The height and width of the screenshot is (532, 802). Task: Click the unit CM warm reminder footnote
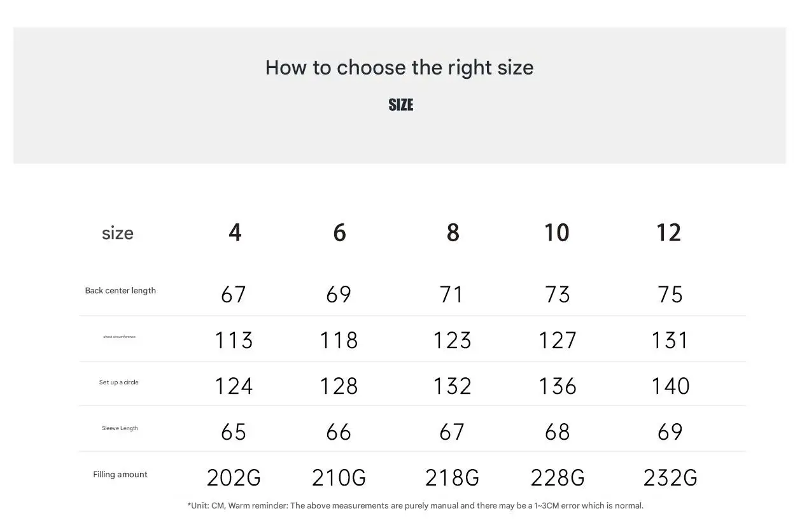coord(416,506)
